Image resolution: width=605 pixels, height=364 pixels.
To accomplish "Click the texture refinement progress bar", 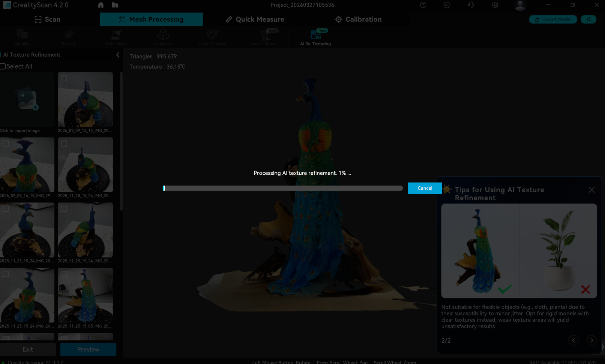I will tap(283, 188).
